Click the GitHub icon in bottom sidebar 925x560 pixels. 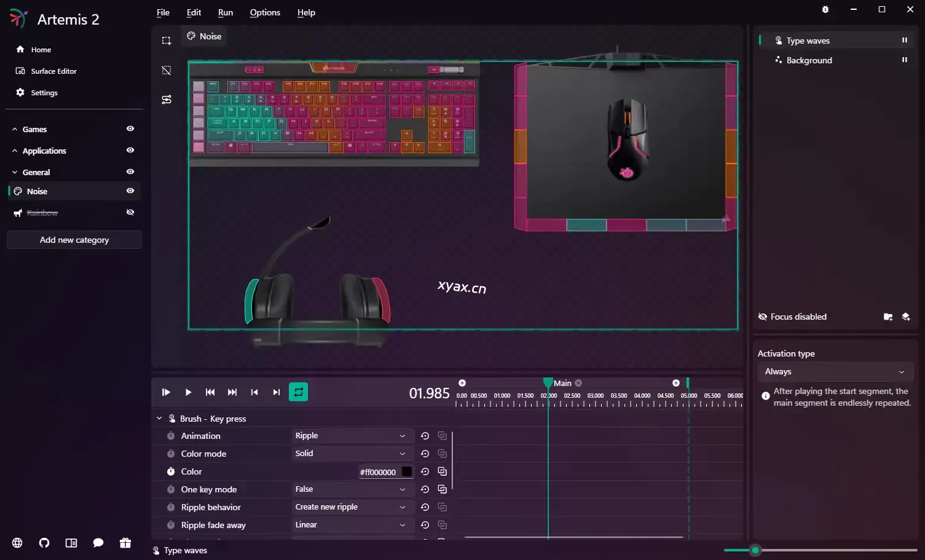point(44,543)
